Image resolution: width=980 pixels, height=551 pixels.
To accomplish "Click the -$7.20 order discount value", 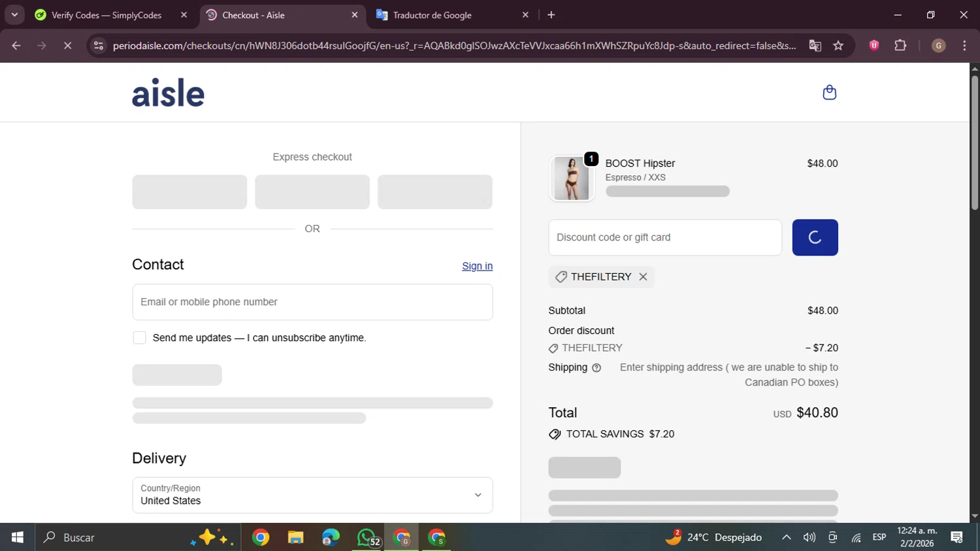I will [821, 348].
